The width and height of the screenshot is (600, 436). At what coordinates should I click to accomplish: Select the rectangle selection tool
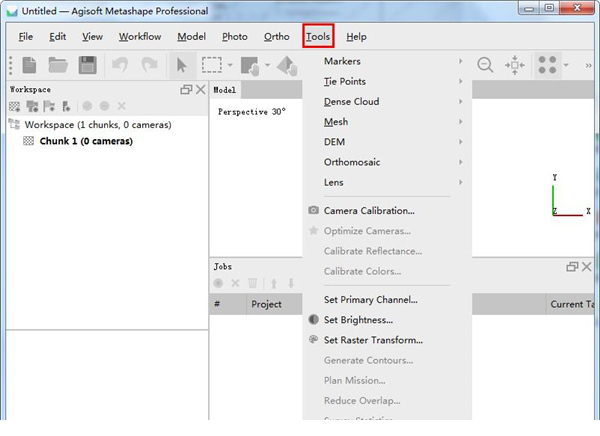(x=211, y=65)
